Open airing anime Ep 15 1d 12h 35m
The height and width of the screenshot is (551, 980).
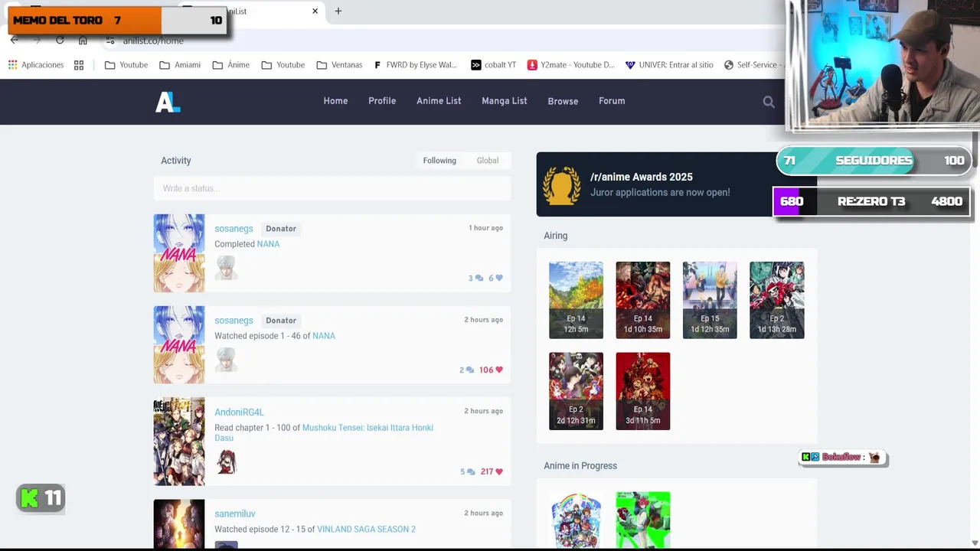click(710, 300)
